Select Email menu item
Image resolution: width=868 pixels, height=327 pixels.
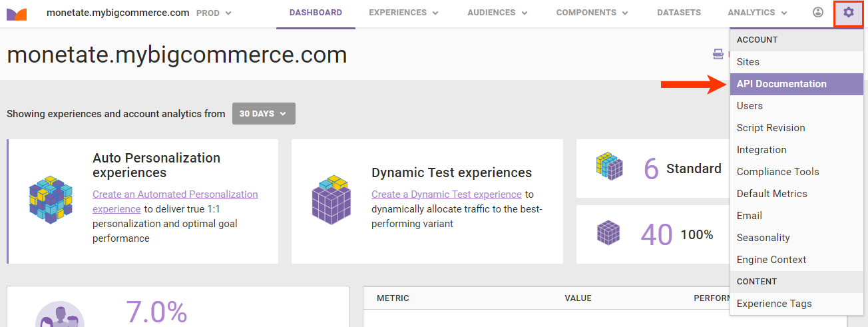click(x=796, y=216)
